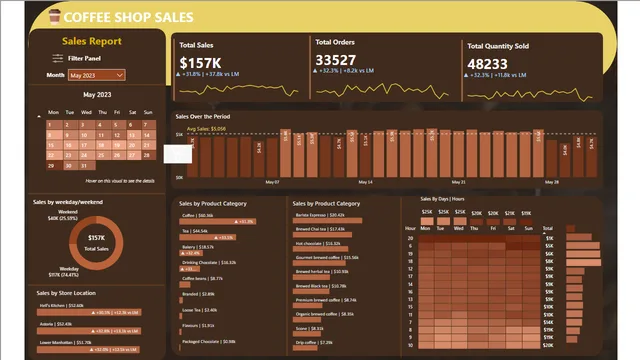Screen dimensions: 640x360
Task: Click the up triangle beside the calendar weekdays
Action: 39,116
